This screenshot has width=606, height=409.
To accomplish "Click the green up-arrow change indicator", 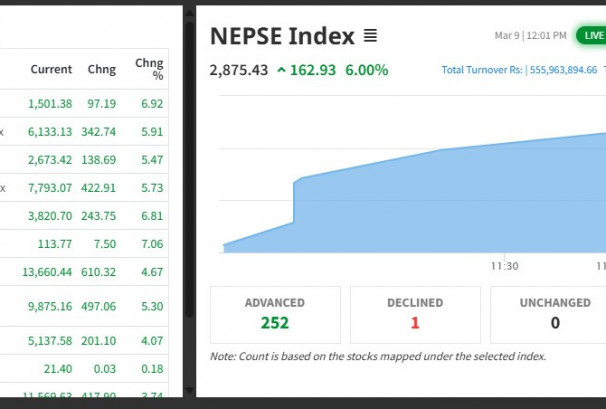I will coord(282,70).
